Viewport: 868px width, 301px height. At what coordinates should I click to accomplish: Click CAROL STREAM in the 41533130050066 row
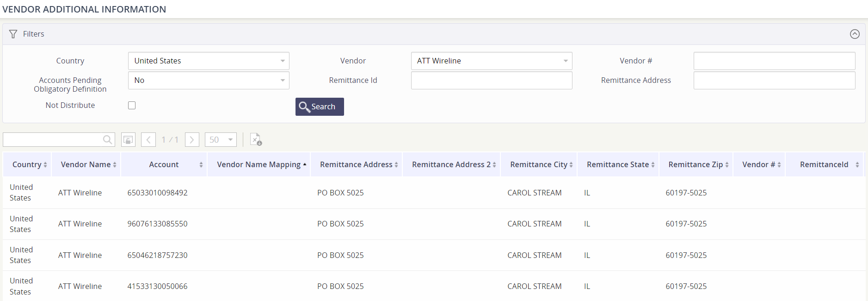(x=535, y=286)
